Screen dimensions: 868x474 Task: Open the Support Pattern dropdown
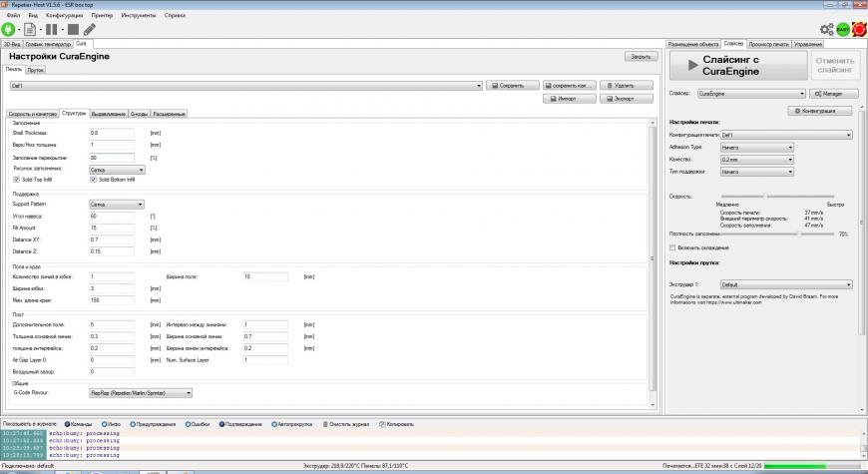tap(117, 205)
